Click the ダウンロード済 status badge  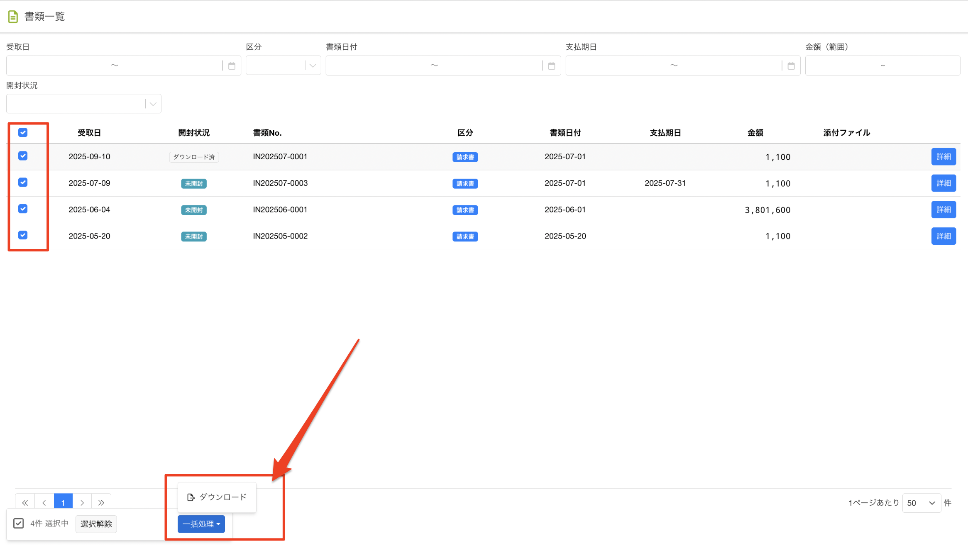coord(194,157)
